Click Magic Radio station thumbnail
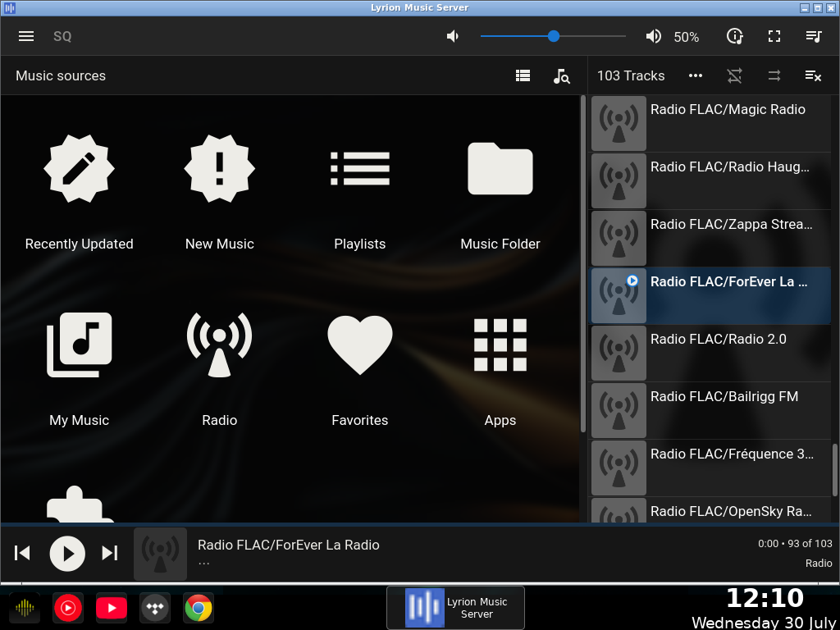The width and height of the screenshot is (840, 630). pos(619,124)
